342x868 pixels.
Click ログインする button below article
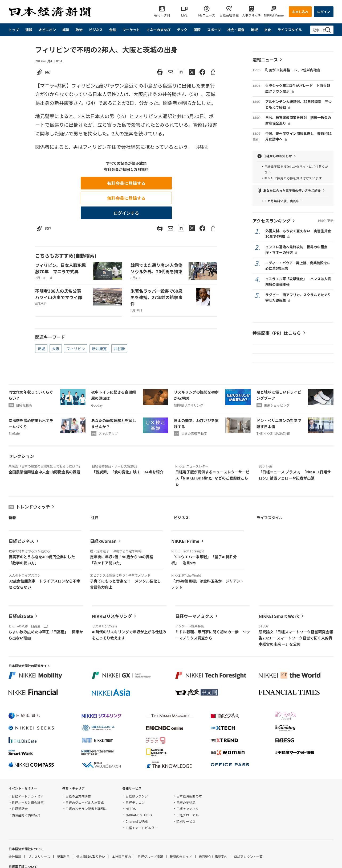[126, 213]
